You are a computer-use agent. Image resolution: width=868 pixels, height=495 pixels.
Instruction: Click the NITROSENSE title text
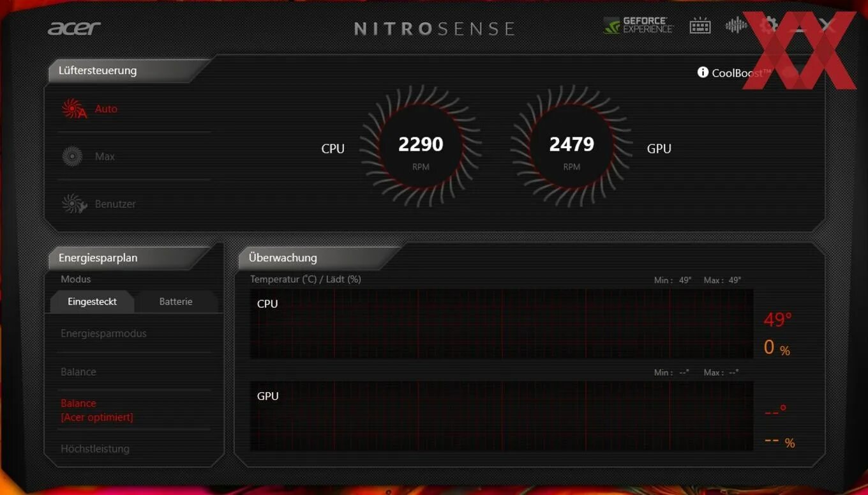(x=434, y=29)
